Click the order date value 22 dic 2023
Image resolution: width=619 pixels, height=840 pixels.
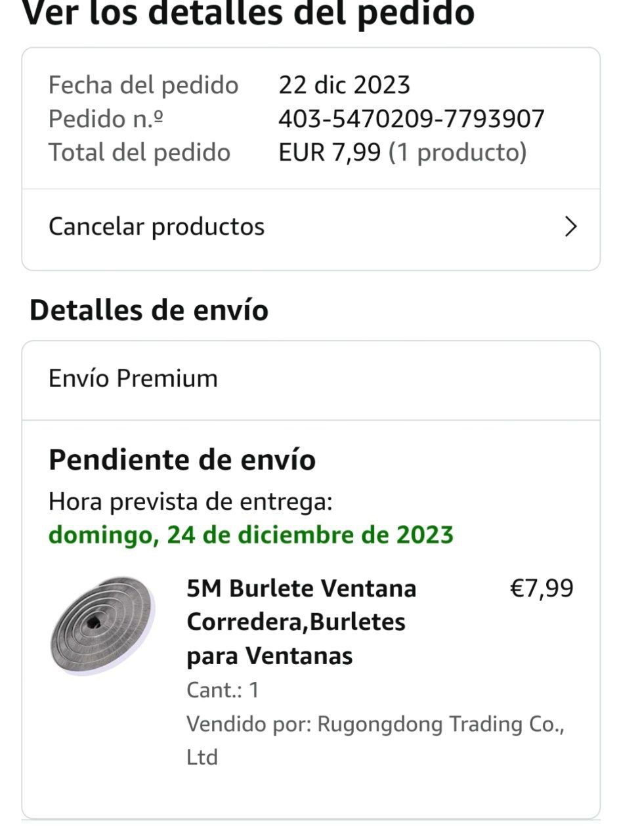pyautogui.click(x=344, y=85)
